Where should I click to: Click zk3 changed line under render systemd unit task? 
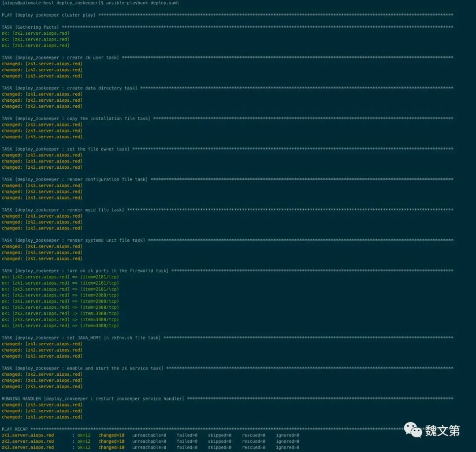[42, 252]
